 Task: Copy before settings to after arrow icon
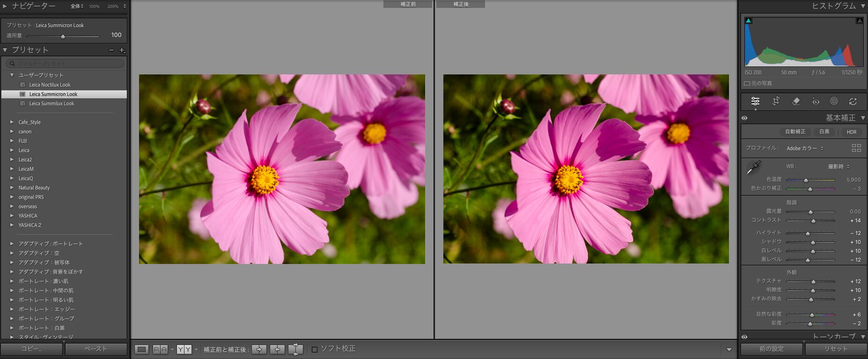[x=259, y=349]
